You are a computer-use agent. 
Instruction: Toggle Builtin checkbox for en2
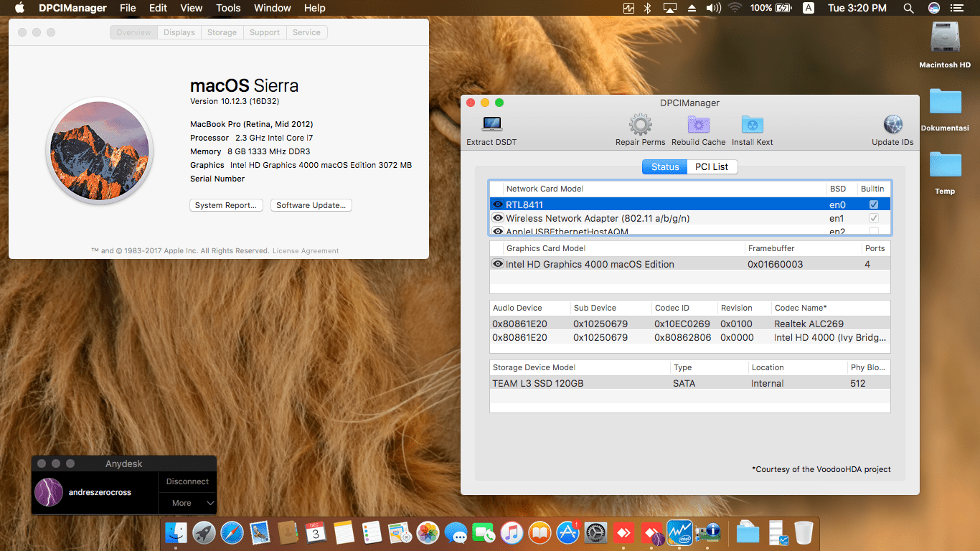pos(874,231)
